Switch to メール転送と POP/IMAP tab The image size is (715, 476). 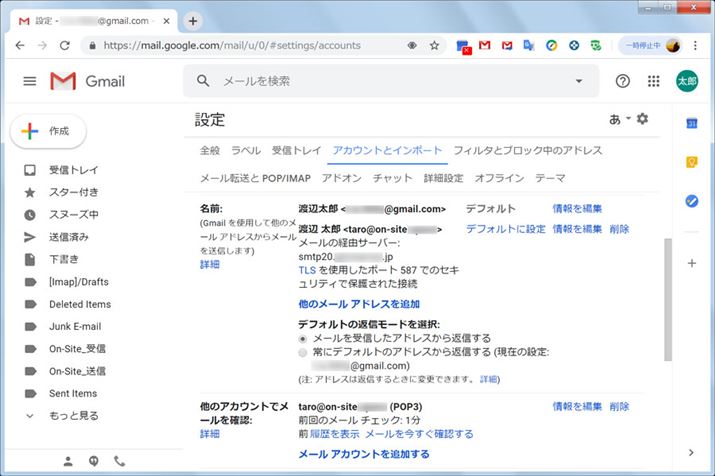pos(255,178)
